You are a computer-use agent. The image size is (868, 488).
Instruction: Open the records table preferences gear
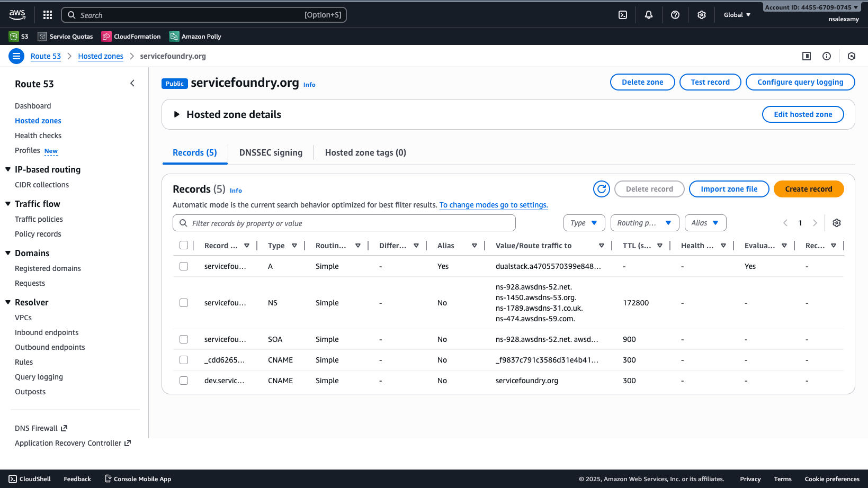tap(836, 222)
